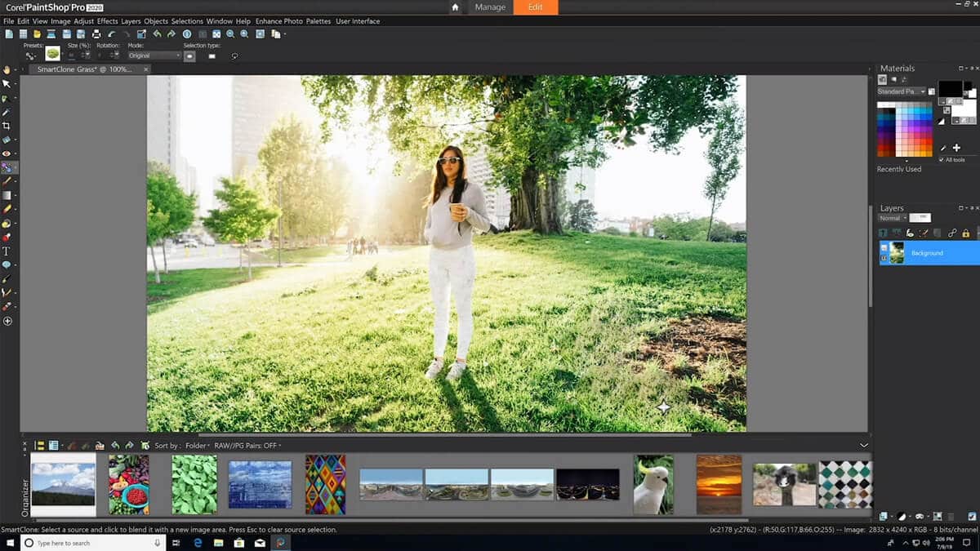980x551 pixels.
Task: Select rectangle selection type
Action: click(x=212, y=56)
